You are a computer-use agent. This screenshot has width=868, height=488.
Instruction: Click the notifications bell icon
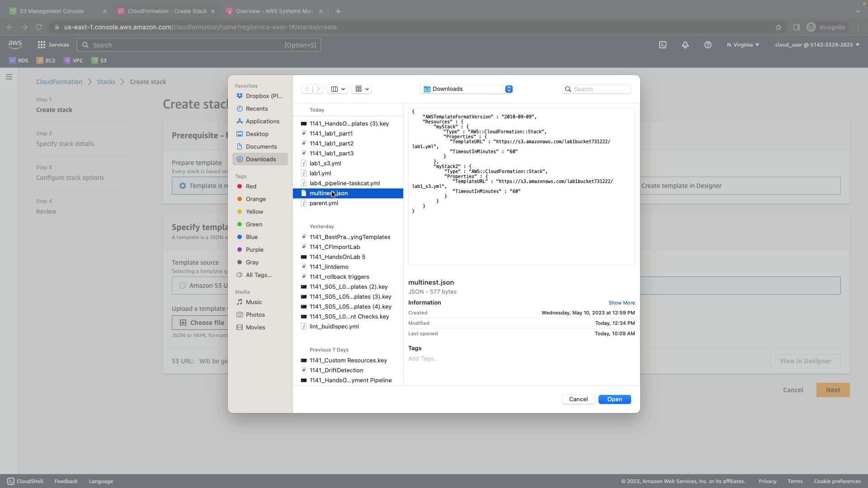(x=685, y=45)
